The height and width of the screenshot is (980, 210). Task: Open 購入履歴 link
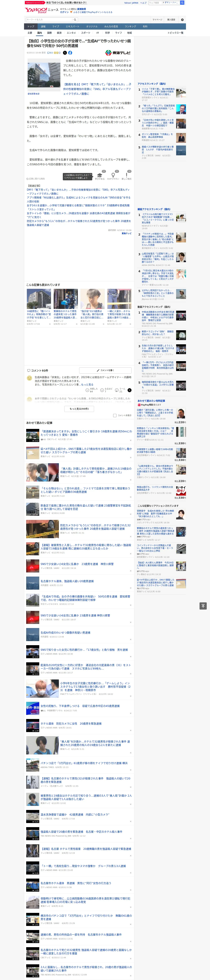171,20
